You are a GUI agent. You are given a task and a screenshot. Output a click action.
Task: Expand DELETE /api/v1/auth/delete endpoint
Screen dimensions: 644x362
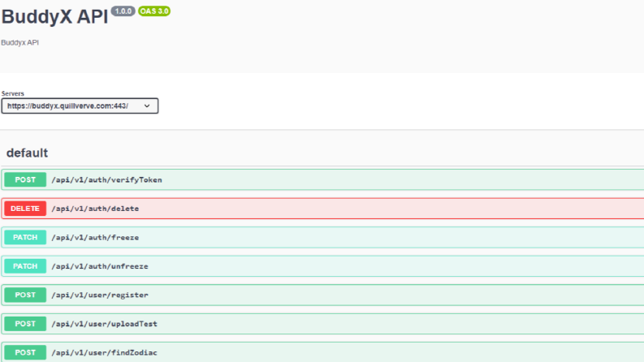point(322,209)
